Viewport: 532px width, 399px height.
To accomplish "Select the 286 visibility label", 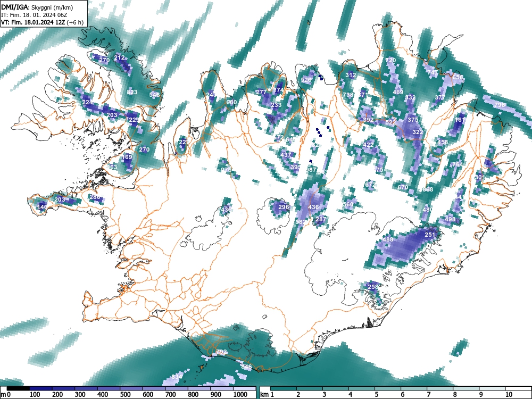I will click(x=95, y=197).
